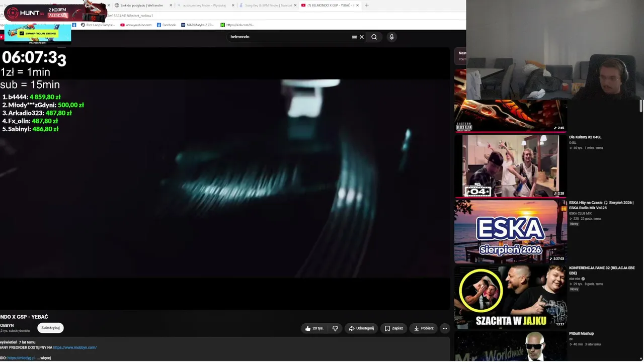The width and height of the screenshot is (644, 362).
Task: Close the autotune key finder tab
Action: coord(233,5)
